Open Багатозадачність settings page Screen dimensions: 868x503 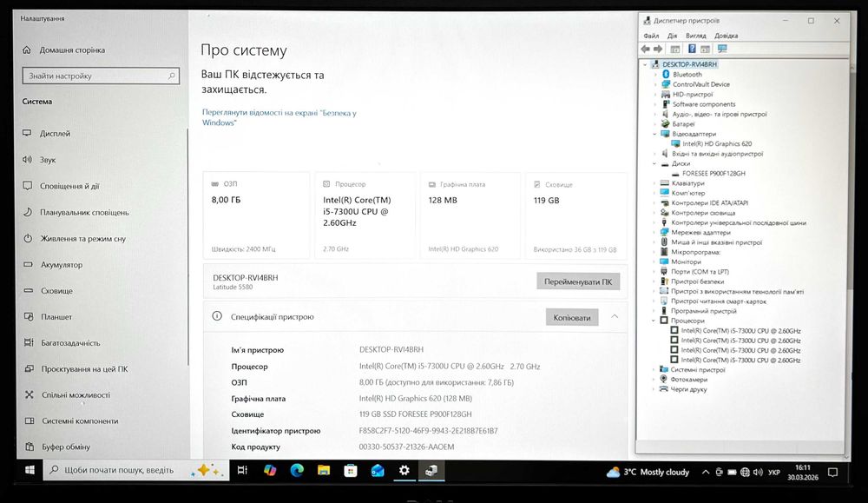point(70,343)
